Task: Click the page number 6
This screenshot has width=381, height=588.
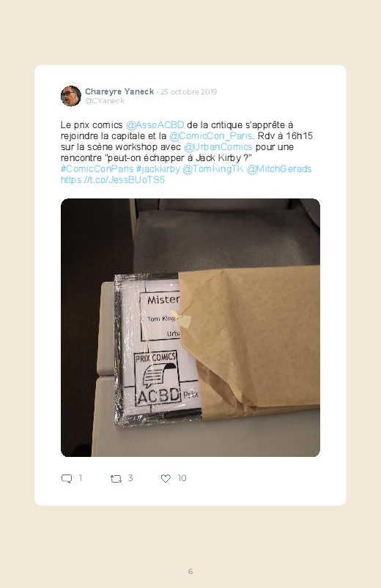Action: pyautogui.click(x=190, y=571)
